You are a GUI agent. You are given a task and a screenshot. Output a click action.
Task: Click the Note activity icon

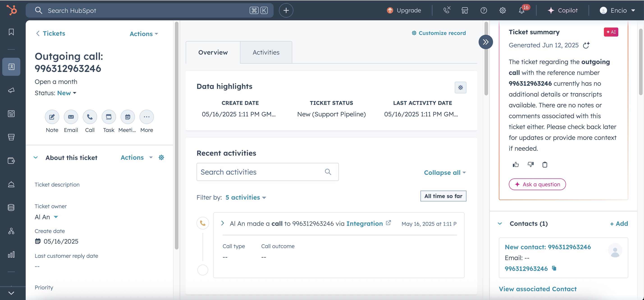52,117
